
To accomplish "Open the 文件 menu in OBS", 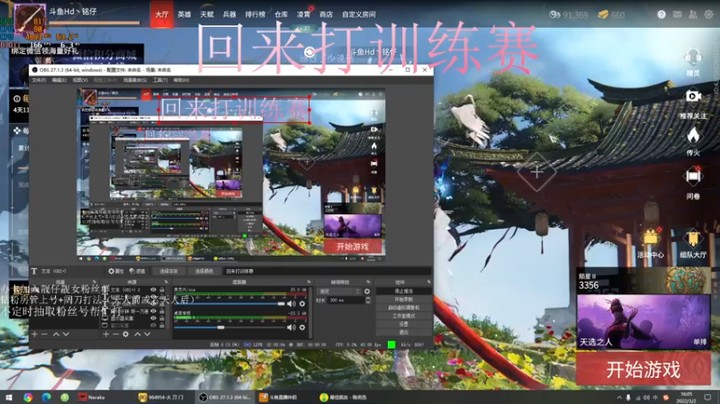I will click(39, 80).
